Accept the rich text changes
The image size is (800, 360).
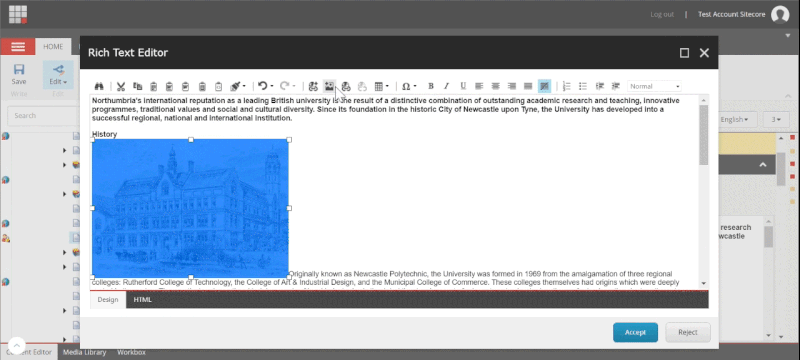click(x=635, y=332)
